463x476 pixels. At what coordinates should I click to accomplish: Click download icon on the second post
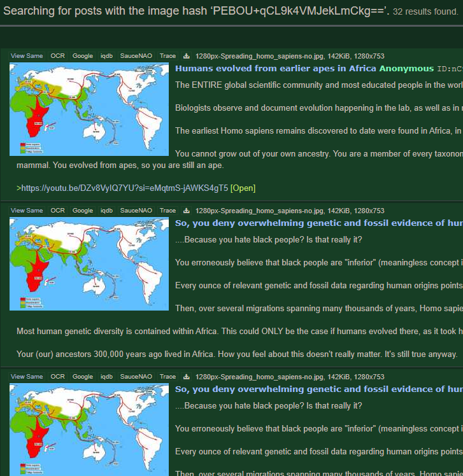click(186, 211)
